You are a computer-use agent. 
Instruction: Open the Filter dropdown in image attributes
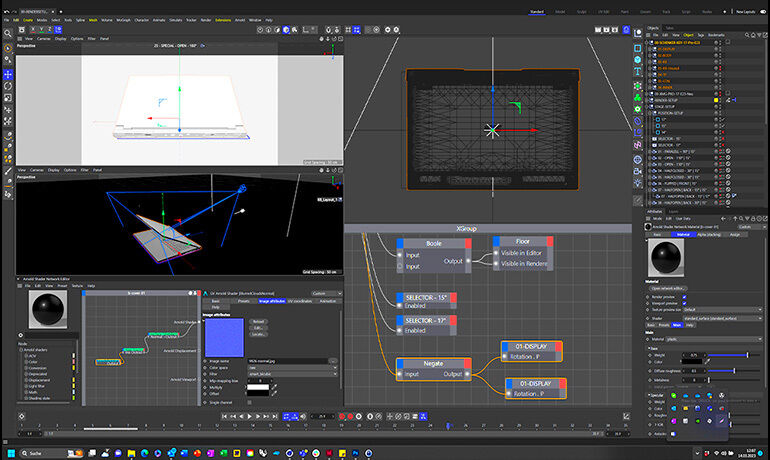pyautogui.click(x=290, y=375)
